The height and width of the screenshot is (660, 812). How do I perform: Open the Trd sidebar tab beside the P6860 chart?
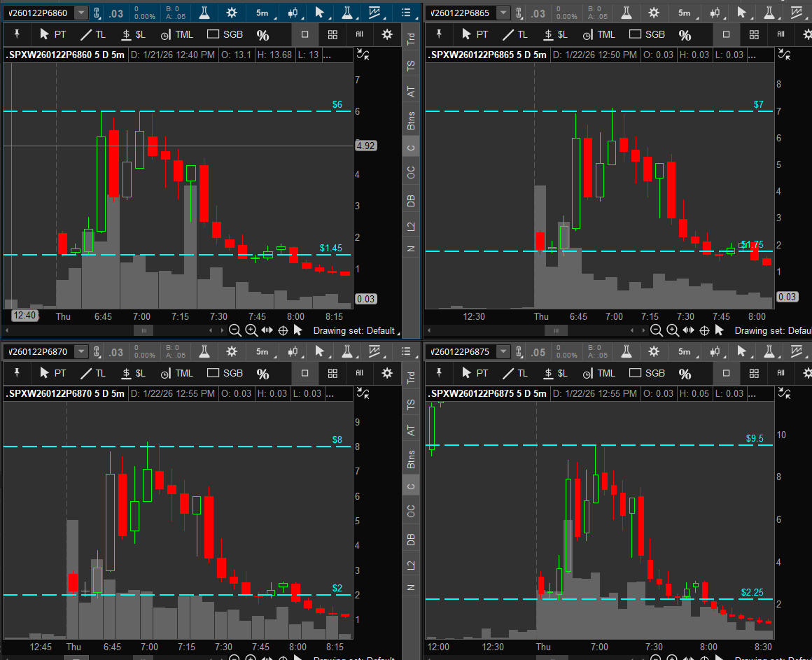[412, 40]
